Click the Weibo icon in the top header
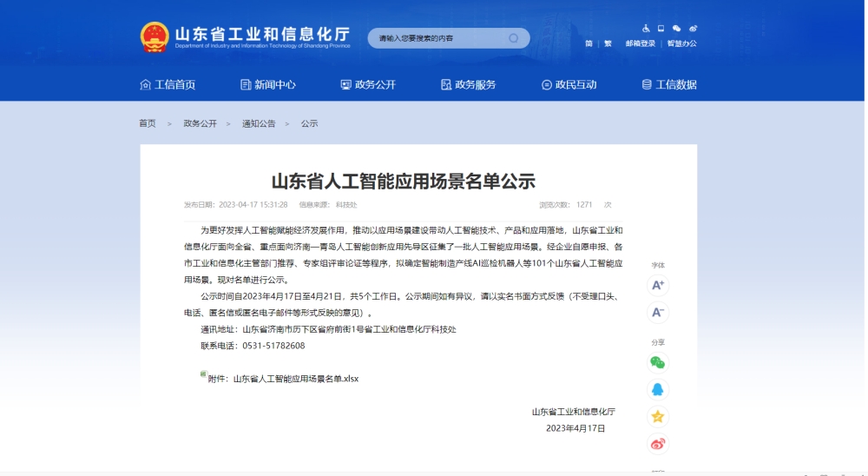868x476 pixels. tap(693, 29)
